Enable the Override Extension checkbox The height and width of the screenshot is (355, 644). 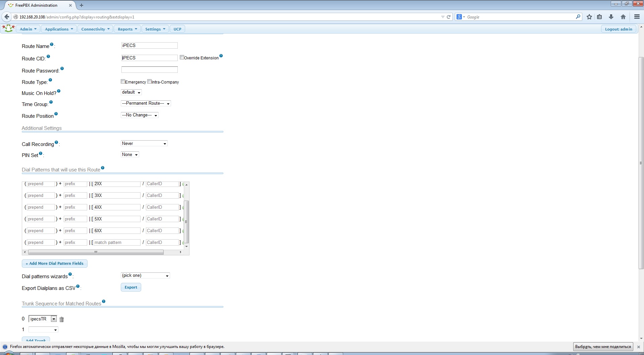182,57
